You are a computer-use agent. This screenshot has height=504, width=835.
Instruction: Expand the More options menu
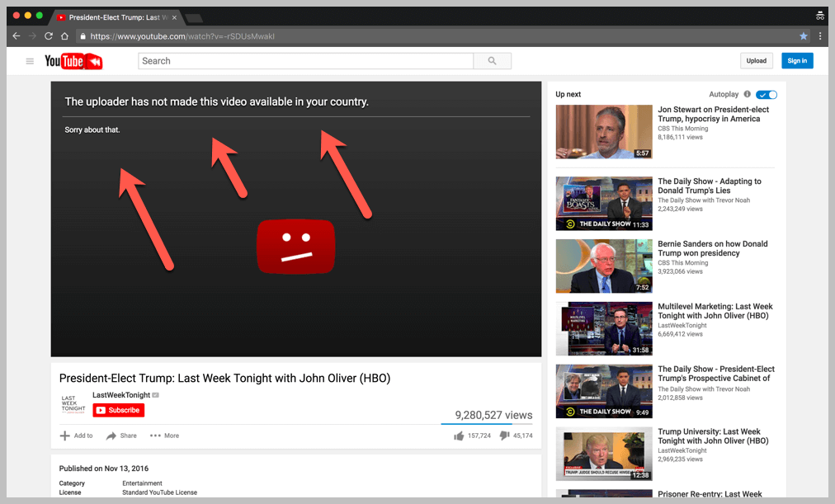[164, 436]
